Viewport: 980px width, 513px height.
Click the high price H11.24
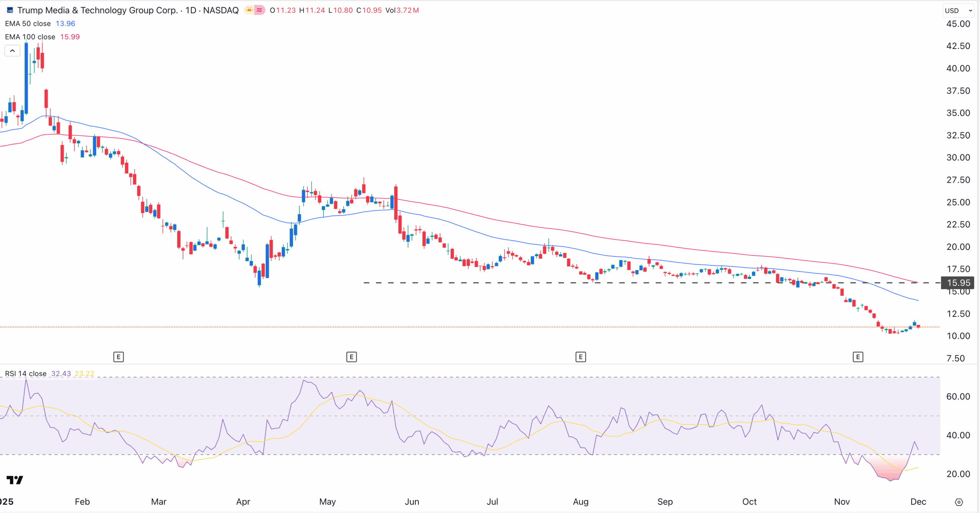click(x=312, y=10)
